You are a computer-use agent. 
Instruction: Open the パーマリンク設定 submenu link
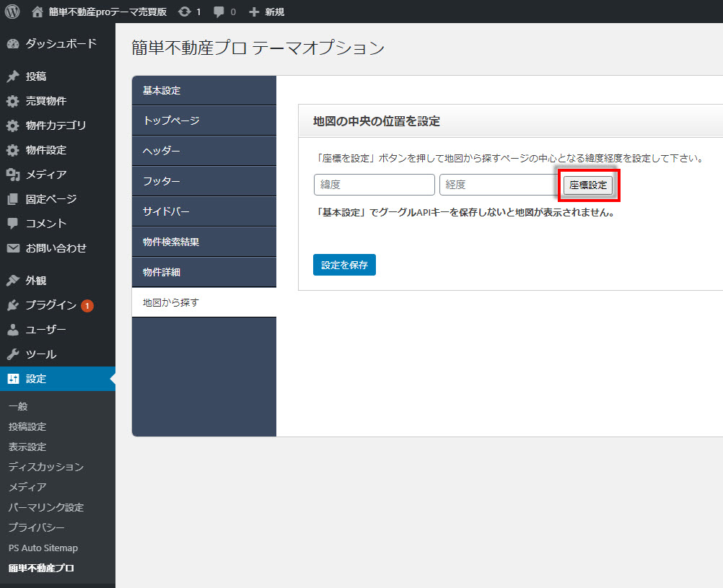tap(46, 507)
